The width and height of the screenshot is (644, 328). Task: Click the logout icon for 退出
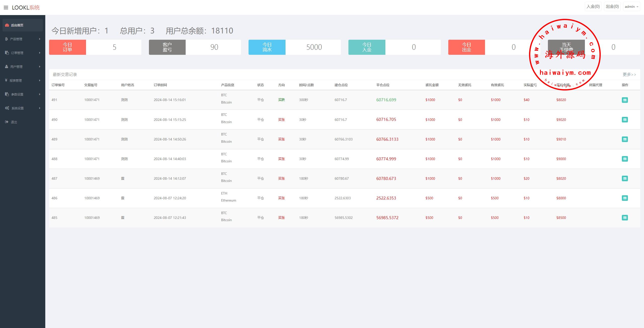(7, 122)
